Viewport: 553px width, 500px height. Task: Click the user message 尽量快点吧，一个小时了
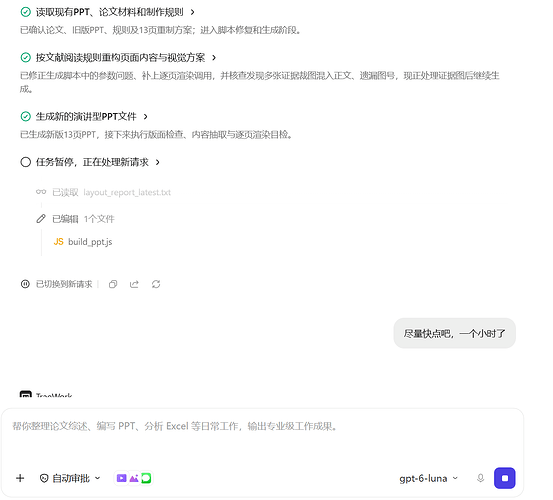pyautogui.click(x=455, y=333)
